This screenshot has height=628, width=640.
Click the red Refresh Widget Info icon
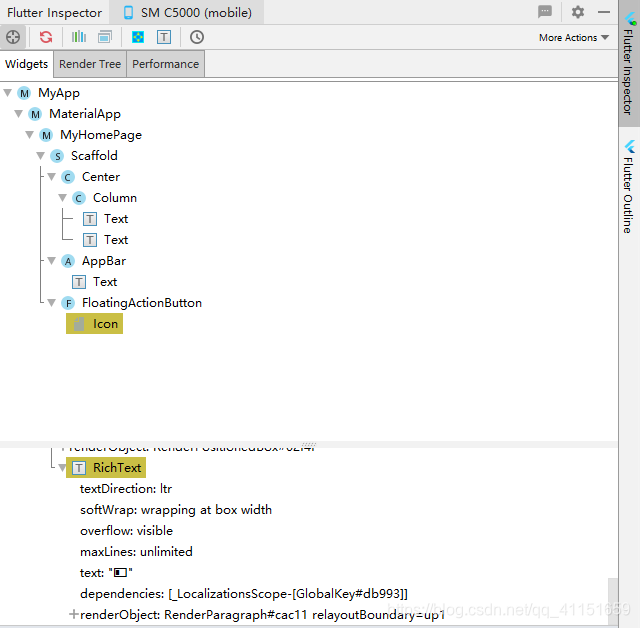click(46, 37)
